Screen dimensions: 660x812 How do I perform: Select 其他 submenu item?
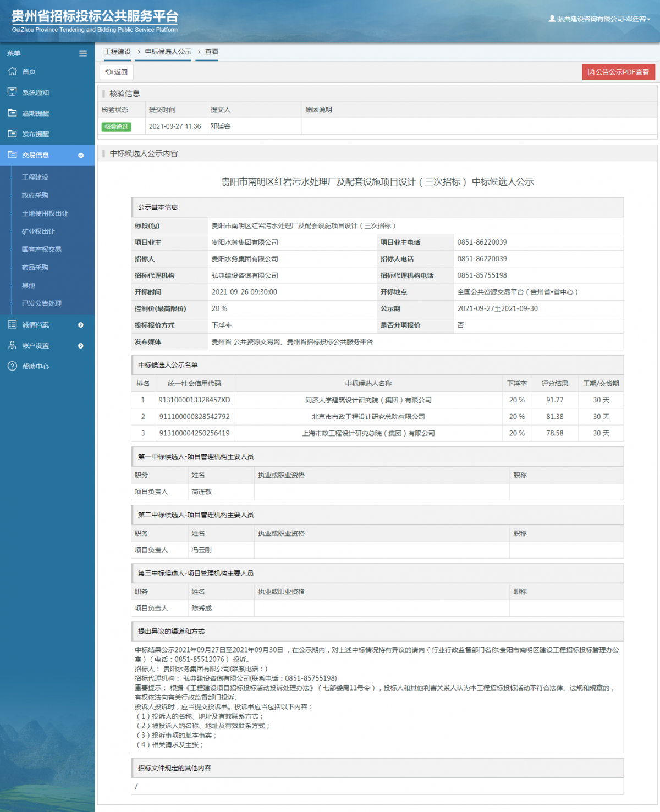click(29, 286)
